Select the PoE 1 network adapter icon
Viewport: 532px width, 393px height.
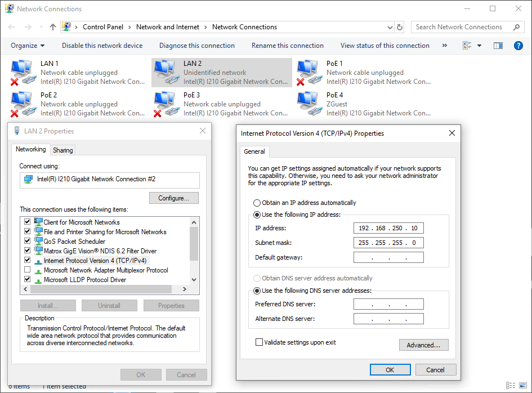click(309, 72)
